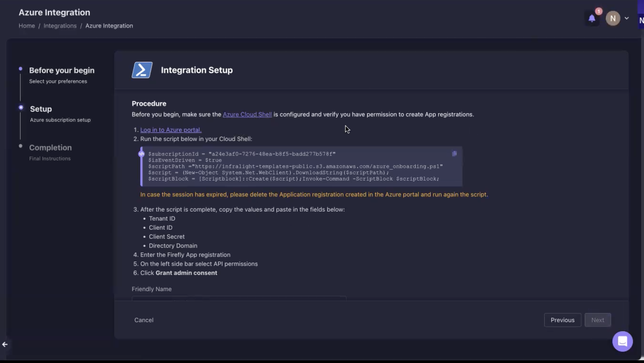Collapse sidebar using left arrow icon

[x=5, y=344]
